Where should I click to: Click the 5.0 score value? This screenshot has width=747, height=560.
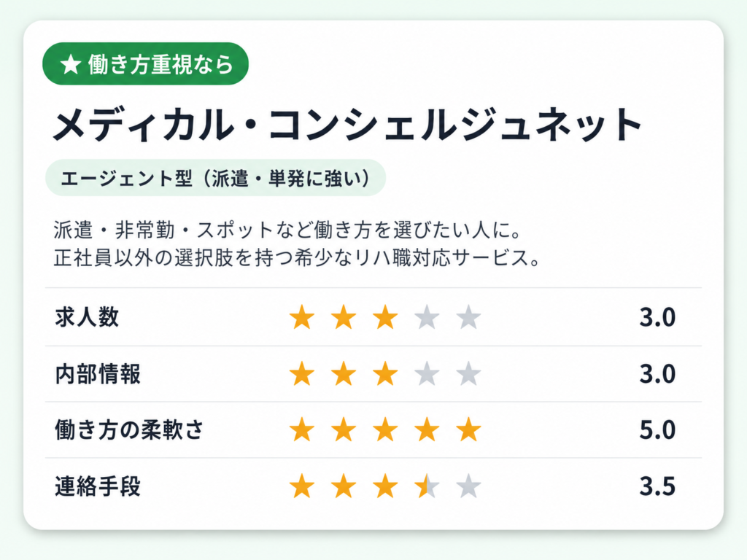657,430
